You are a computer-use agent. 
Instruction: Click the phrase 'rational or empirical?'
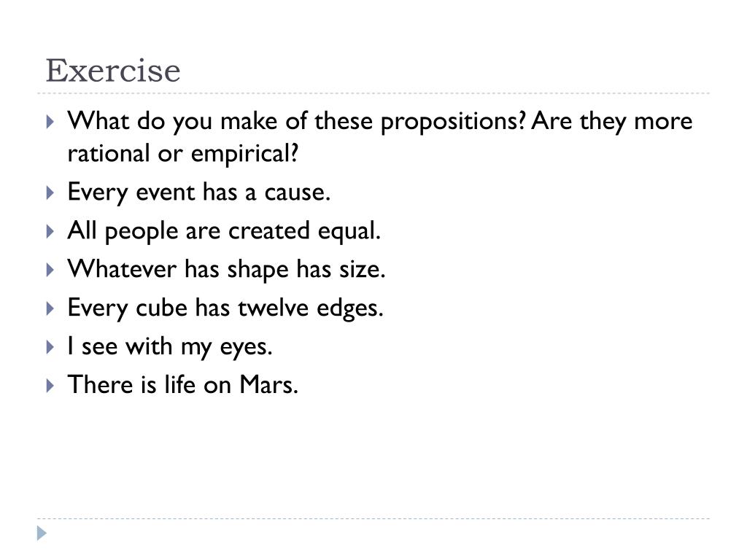183,154
